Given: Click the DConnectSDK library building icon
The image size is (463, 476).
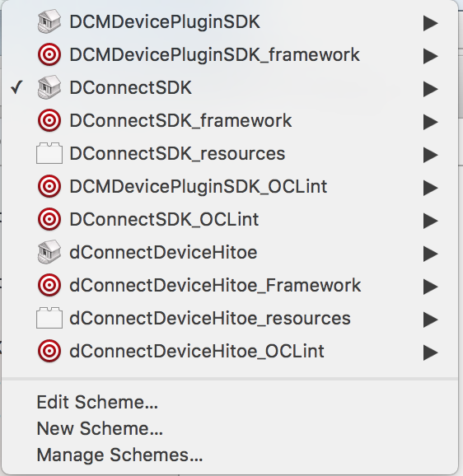Looking at the screenshot, I should pyautogui.click(x=49, y=87).
